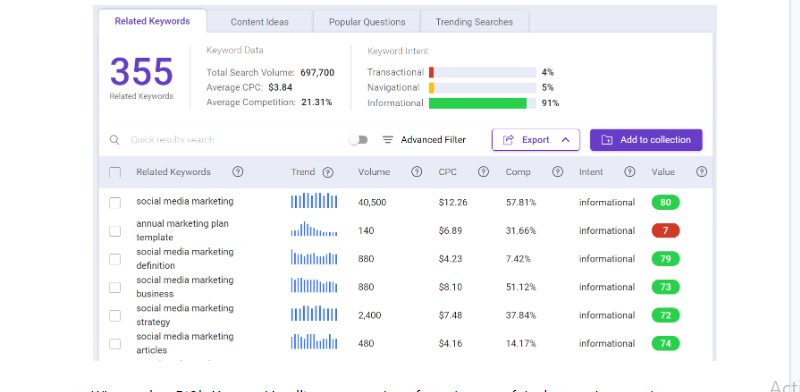This screenshot has width=800, height=392.
Task: Click the Add to collection button
Action: (646, 140)
